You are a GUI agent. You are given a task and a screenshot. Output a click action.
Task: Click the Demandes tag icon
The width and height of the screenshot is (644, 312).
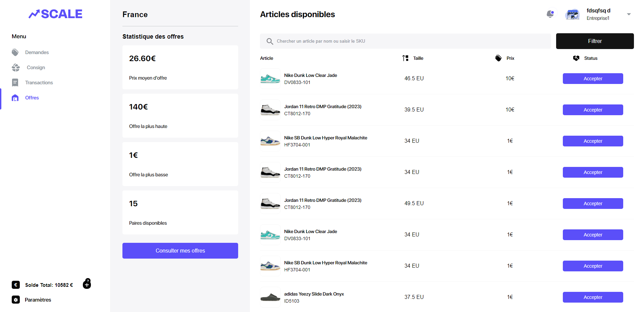pos(15,52)
